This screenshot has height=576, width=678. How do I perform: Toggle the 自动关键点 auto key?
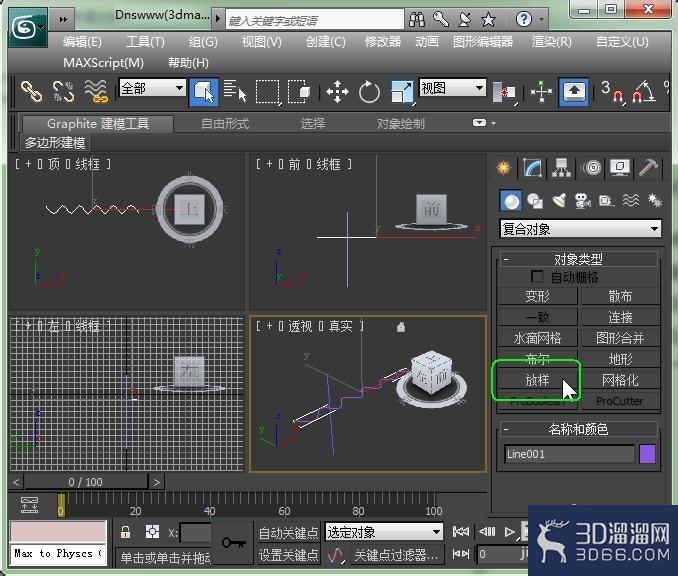click(x=288, y=533)
